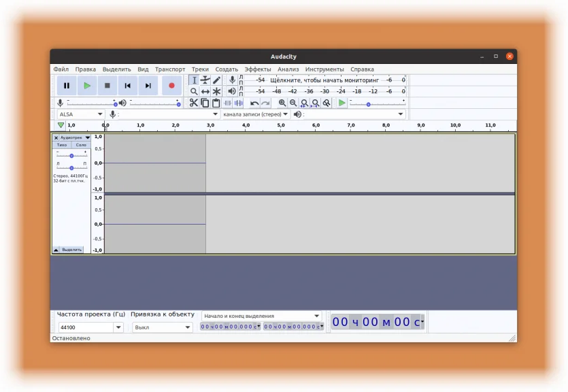Click Fit project to width icon
568x392 pixels.
point(316,103)
